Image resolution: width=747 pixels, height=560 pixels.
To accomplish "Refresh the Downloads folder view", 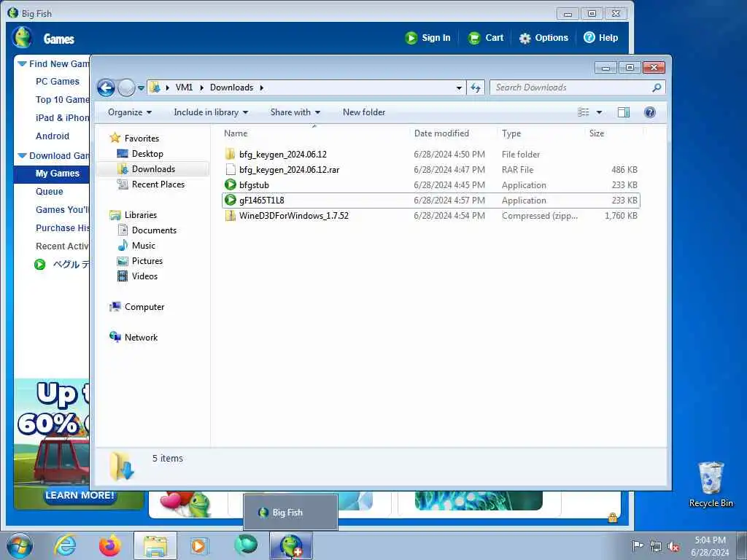I will [x=476, y=87].
